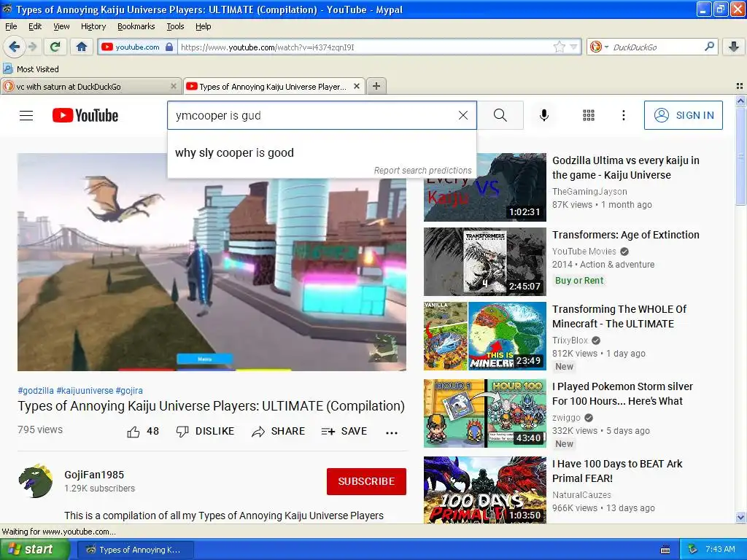Click the padlock site security icon

coord(169,47)
